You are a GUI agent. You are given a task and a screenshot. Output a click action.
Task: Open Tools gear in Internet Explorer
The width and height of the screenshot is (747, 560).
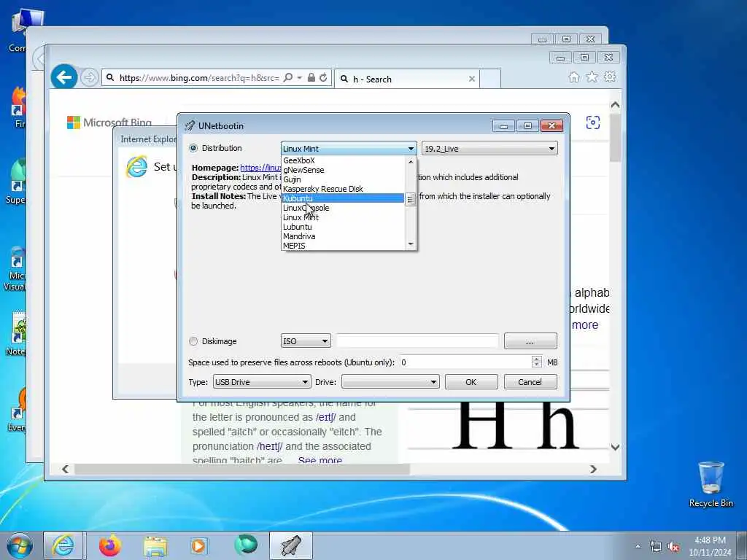point(610,77)
